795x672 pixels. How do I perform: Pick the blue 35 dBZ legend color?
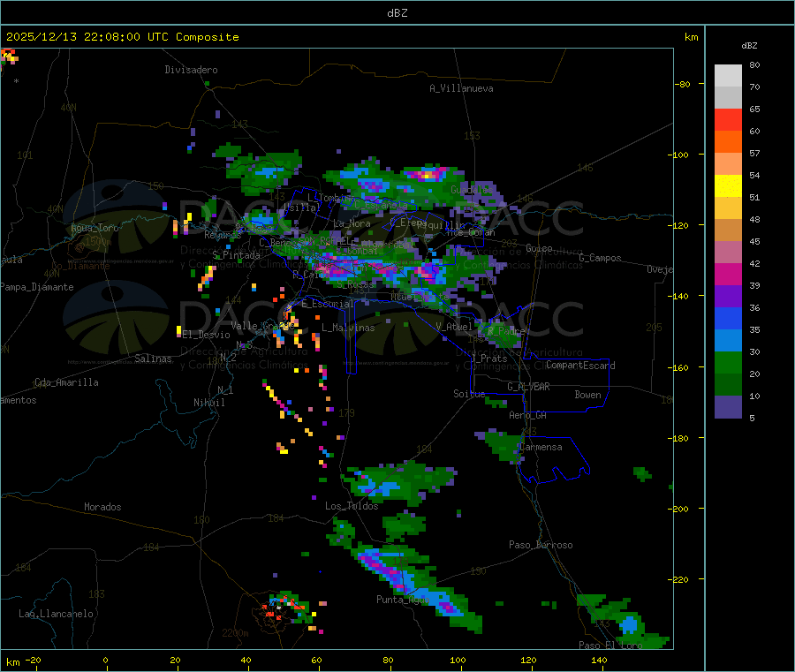[x=728, y=318]
